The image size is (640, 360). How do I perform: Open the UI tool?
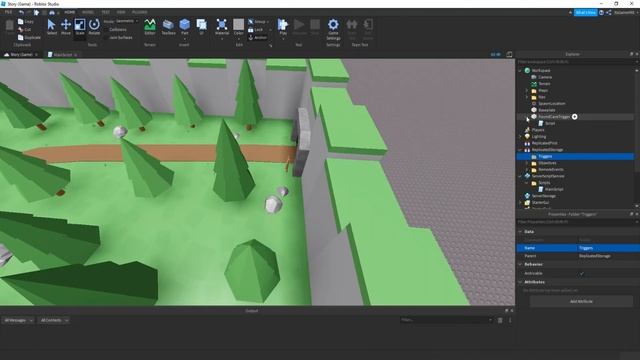(202, 27)
